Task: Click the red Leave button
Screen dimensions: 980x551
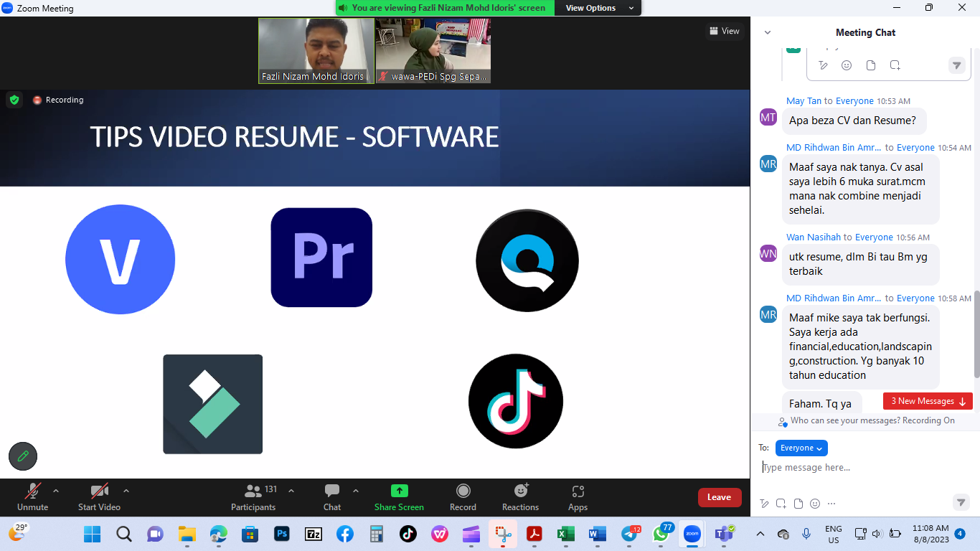Action: 719,497
